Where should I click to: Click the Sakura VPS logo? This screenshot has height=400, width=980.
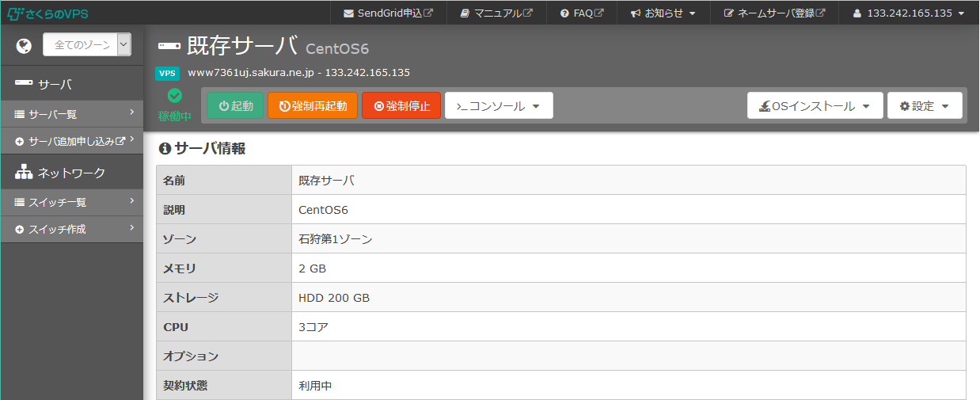[47, 13]
